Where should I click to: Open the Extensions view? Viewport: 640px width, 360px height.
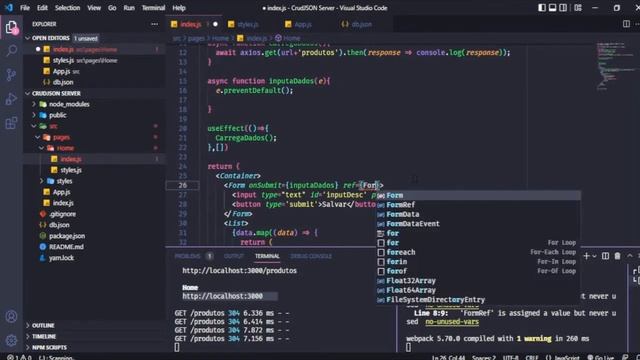(11, 123)
